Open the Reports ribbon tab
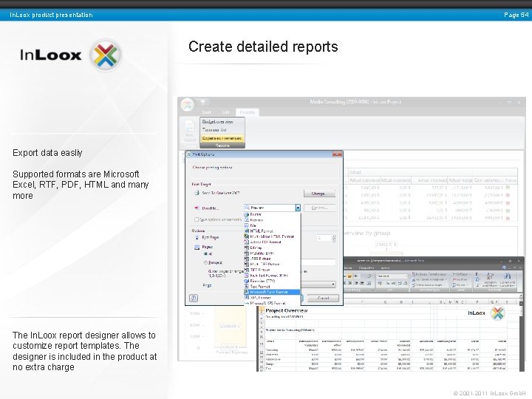Screen dimensions: 532x399 point(247,112)
